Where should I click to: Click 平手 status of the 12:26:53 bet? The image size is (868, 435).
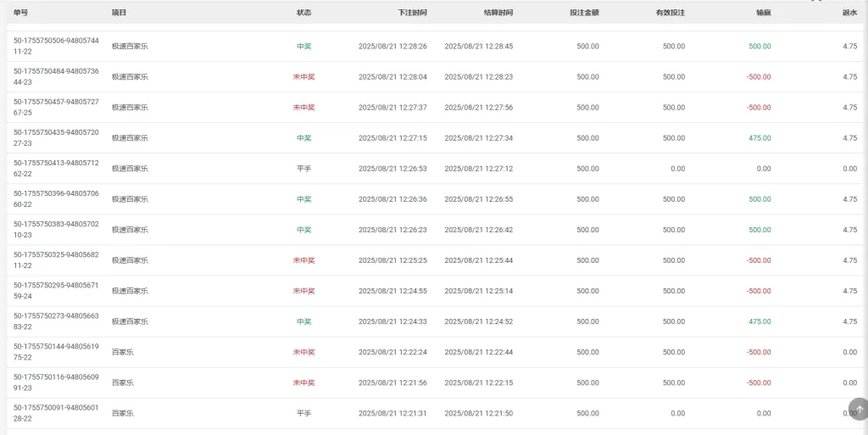pyautogui.click(x=304, y=168)
